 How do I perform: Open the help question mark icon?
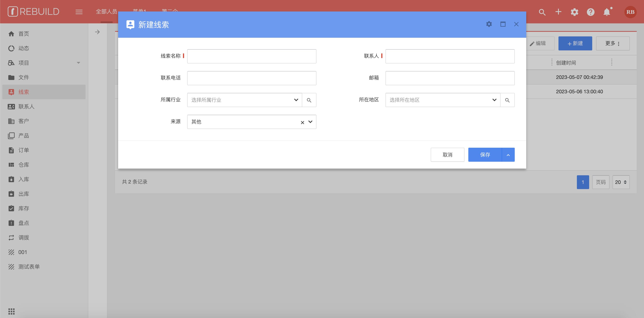coord(590,12)
